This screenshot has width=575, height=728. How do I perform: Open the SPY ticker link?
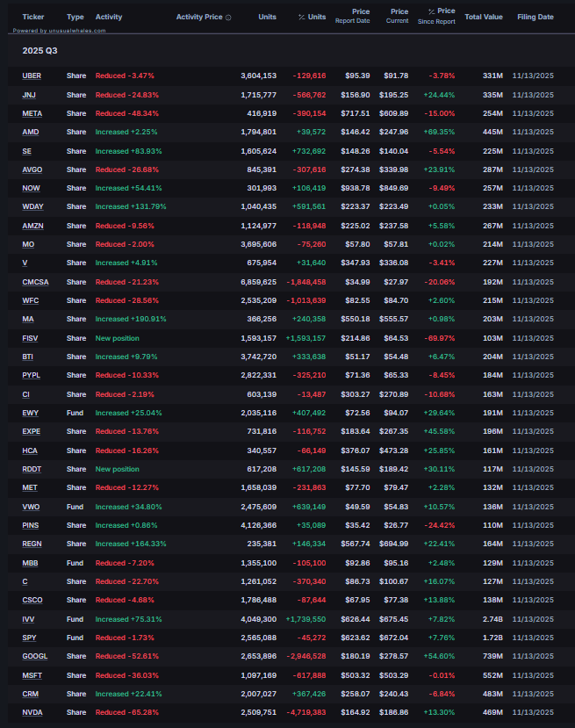[27, 637]
